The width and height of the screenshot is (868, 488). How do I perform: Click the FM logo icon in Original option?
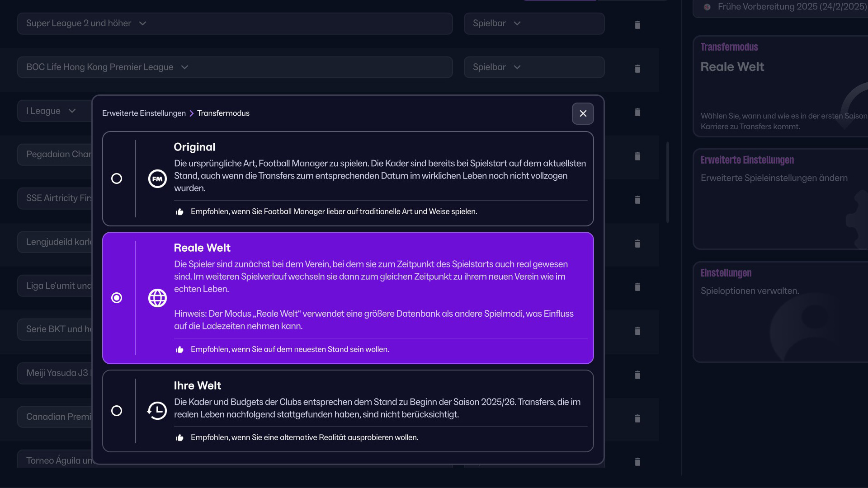coord(157,179)
